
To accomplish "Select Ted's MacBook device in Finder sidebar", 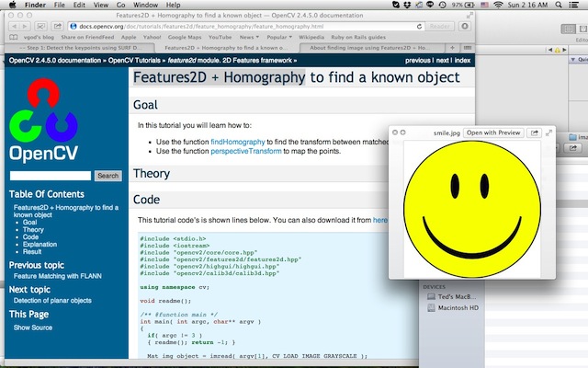I will pyautogui.click(x=453, y=296).
